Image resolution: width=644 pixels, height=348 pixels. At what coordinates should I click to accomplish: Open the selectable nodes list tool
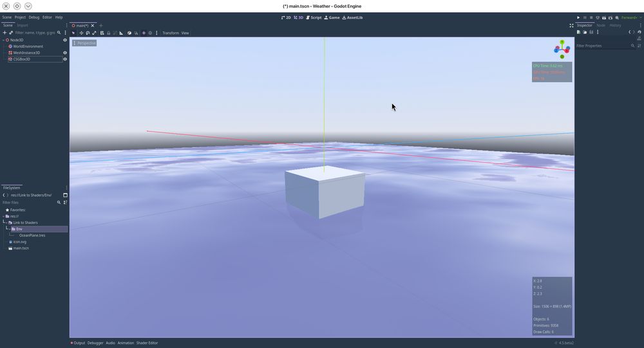102,33
